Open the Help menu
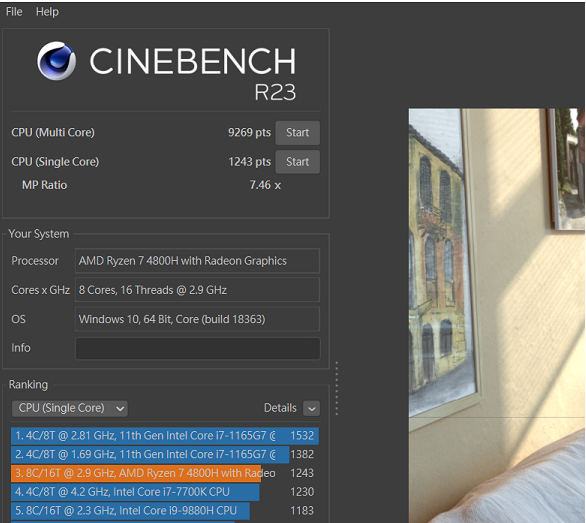The width and height of the screenshot is (586, 523). click(47, 12)
